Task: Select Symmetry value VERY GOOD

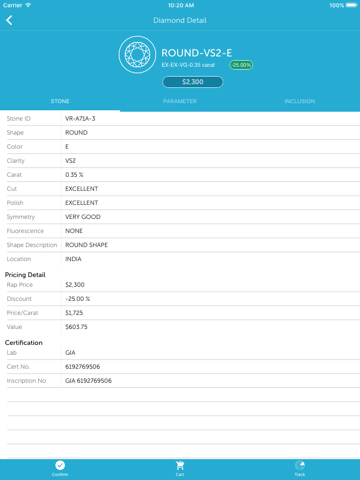Action: (x=83, y=217)
